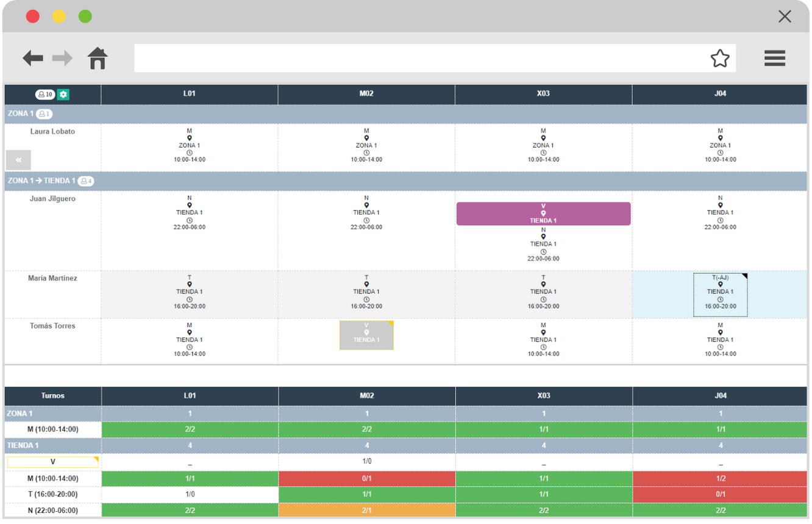The height and width of the screenshot is (524, 812).
Task: Select Tomás Torres' grey V shift on M02
Action: tap(366, 335)
